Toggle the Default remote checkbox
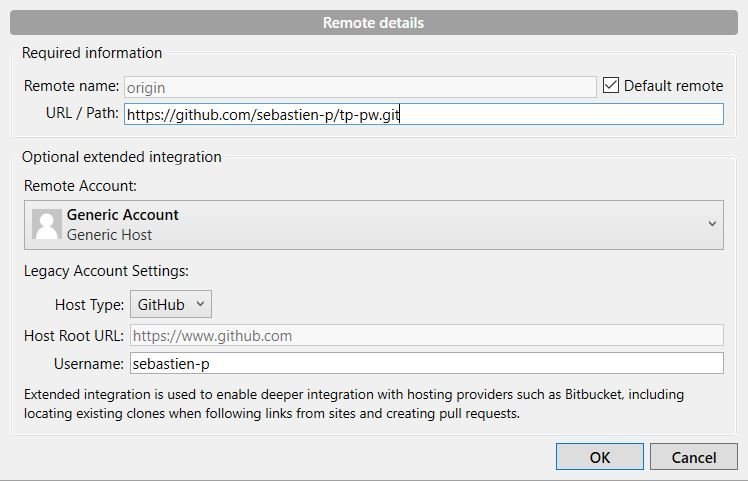 point(611,85)
